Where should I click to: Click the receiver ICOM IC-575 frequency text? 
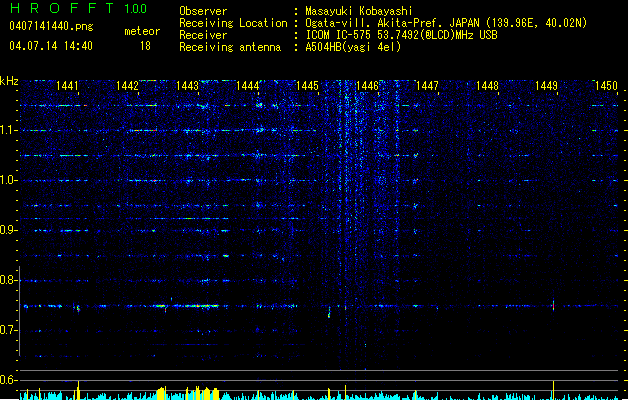tap(401, 35)
